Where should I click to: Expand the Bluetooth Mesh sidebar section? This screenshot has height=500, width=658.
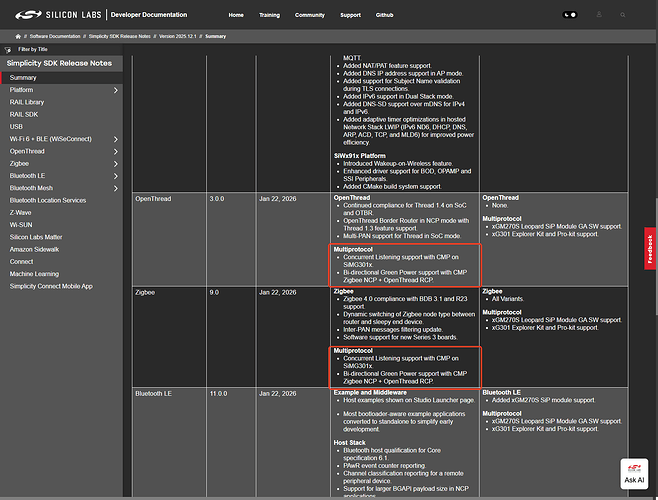tap(116, 188)
